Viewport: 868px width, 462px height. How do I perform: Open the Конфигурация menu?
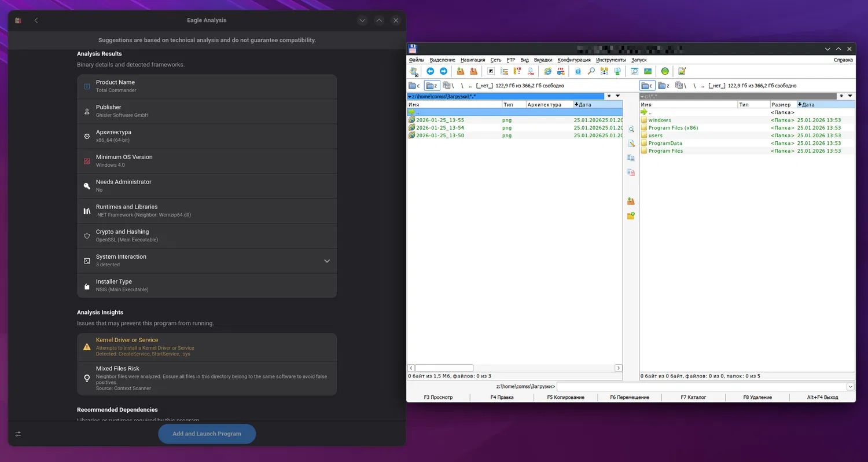pos(574,60)
